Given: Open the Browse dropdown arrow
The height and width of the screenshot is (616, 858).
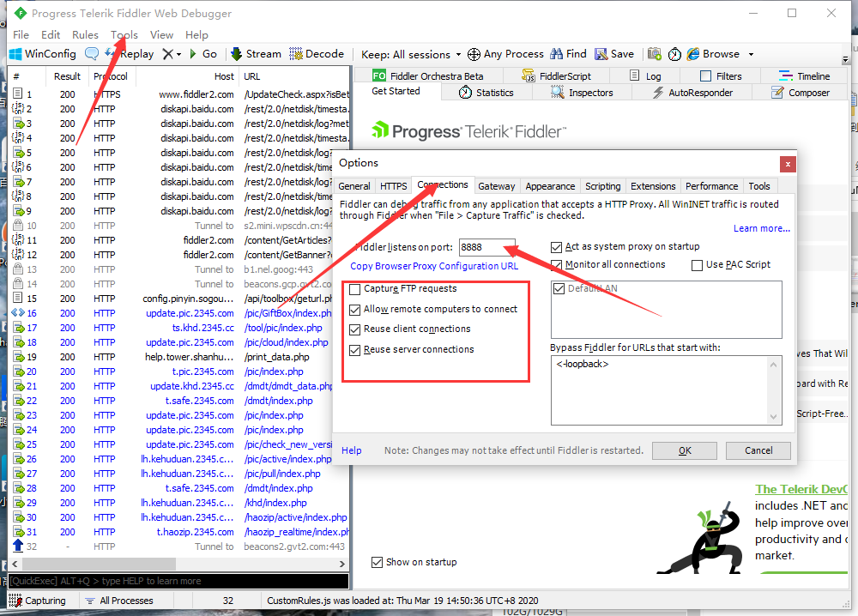Looking at the screenshot, I should click(752, 54).
